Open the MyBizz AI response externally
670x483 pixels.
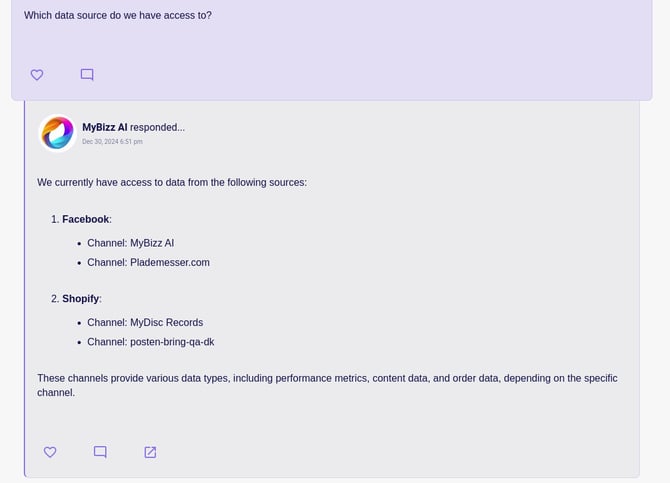(150, 452)
